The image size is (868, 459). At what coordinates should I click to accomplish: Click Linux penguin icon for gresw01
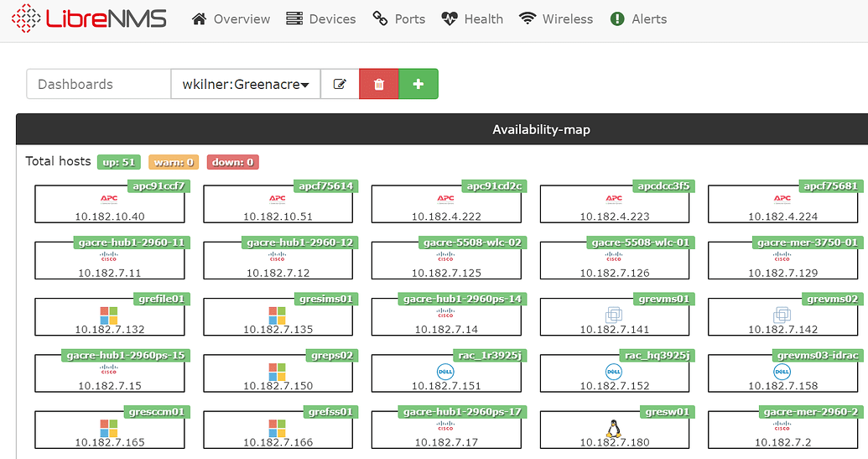(x=613, y=428)
